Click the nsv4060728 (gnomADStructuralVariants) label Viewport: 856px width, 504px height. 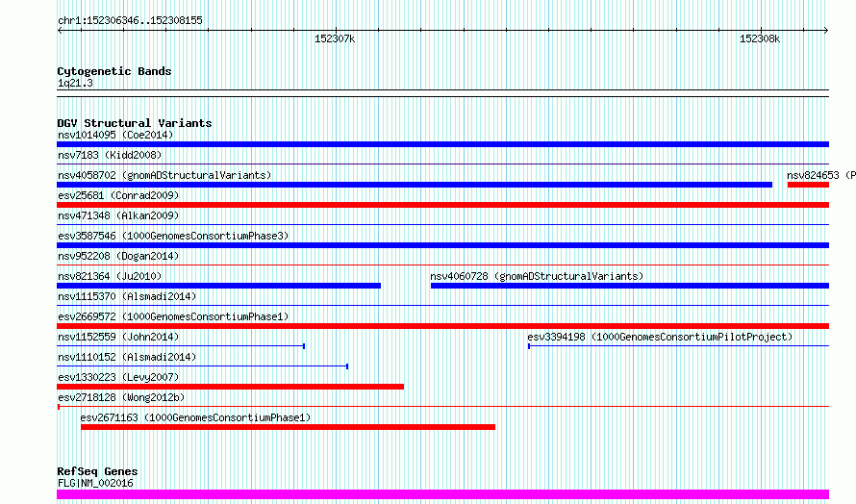pos(537,276)
